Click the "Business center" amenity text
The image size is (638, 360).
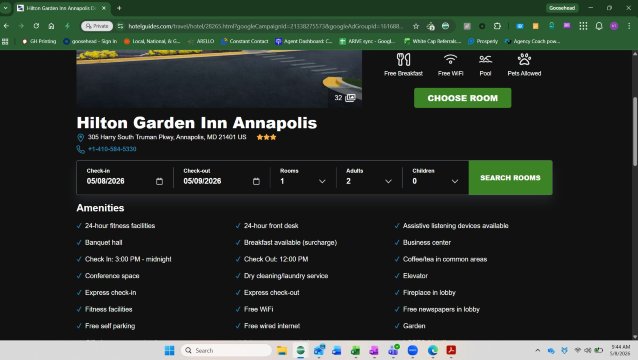(x=427, y=242)
